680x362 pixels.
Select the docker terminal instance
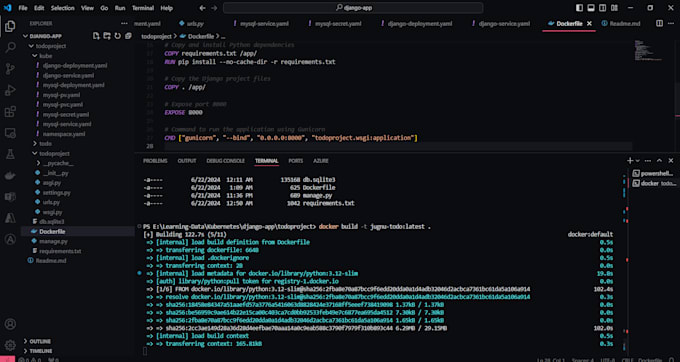pos(654,183)
